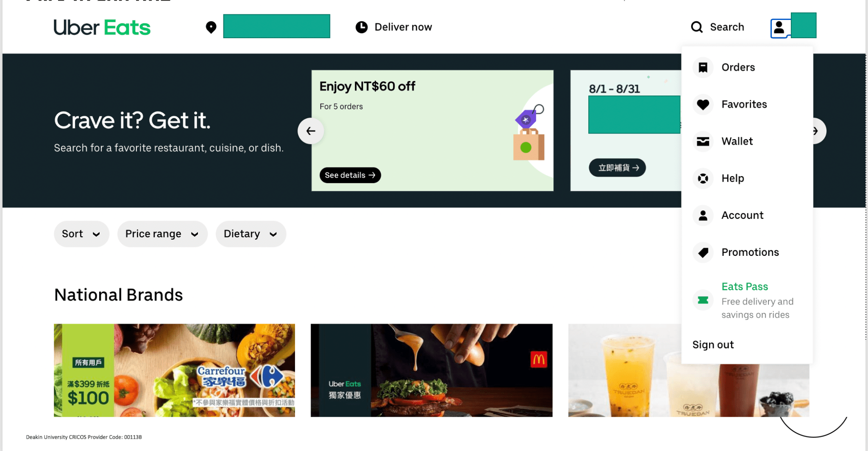This screenshot has width=868, height=451.
Task: Click the See details button on NT$60 offer
Action: (350, 175)
